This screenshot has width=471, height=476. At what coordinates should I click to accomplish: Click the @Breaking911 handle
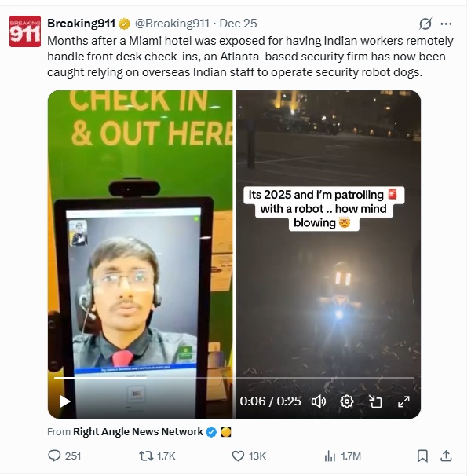172,24
